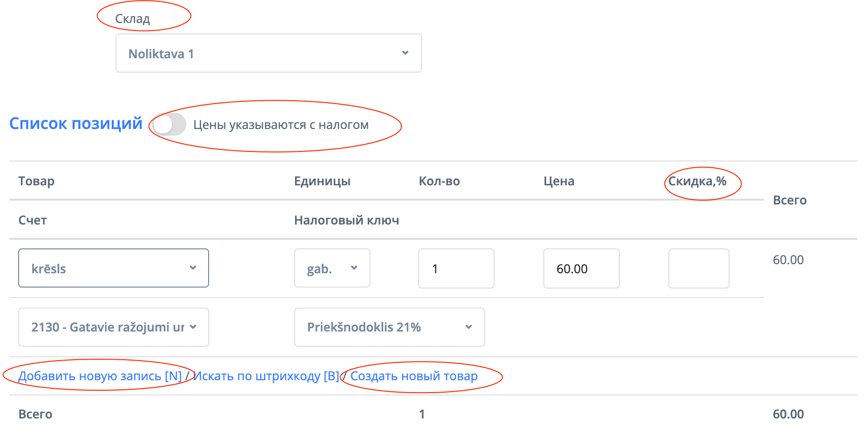Click the Счет column header

pyautogui.click(x=32, y=220)
